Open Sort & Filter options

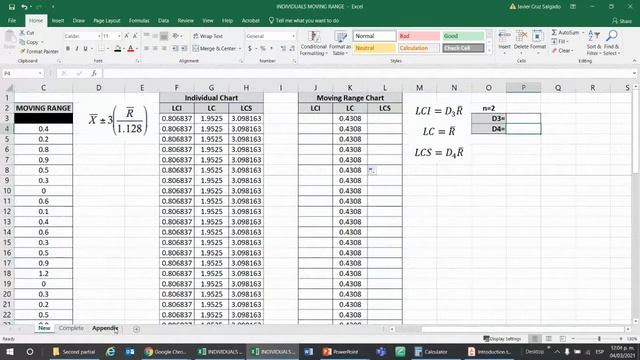click(x=593, y=43)
